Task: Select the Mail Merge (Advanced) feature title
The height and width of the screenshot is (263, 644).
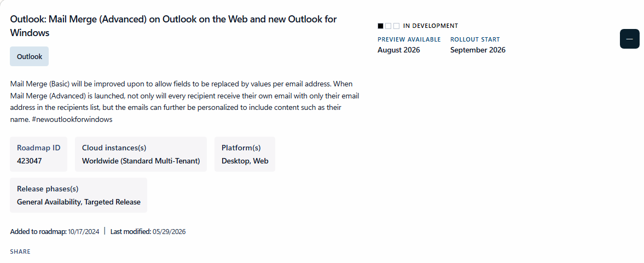Action: click(173, 26)
